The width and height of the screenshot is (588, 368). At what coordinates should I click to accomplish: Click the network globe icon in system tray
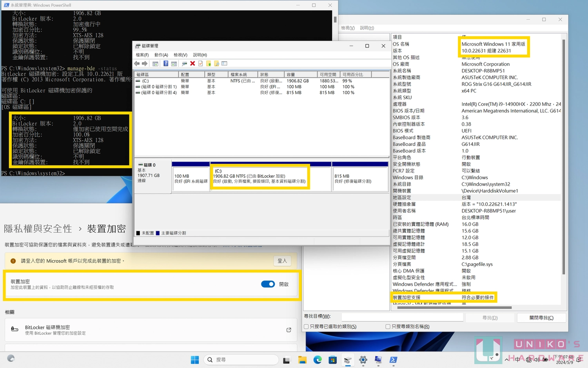click(x=529, y=359)
